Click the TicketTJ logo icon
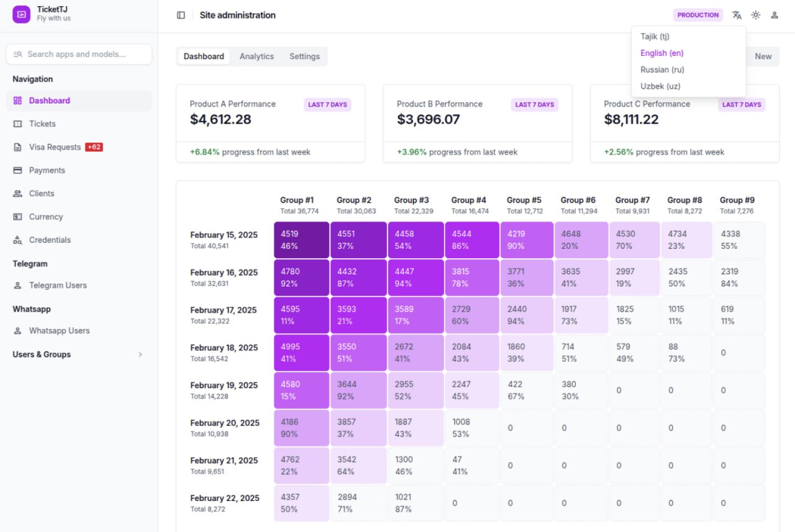The image size is (795, 532). point(21,14)
